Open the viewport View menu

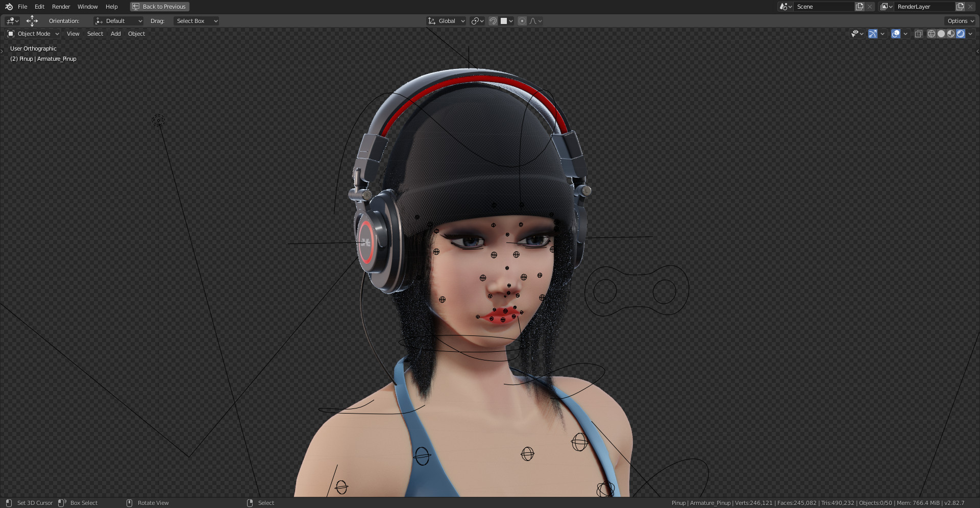(73, 34)
